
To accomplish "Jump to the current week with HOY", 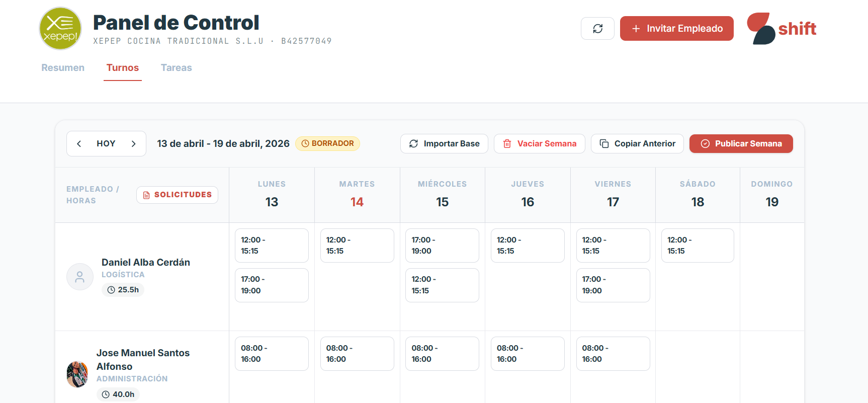I will click(x=106, y=144).
